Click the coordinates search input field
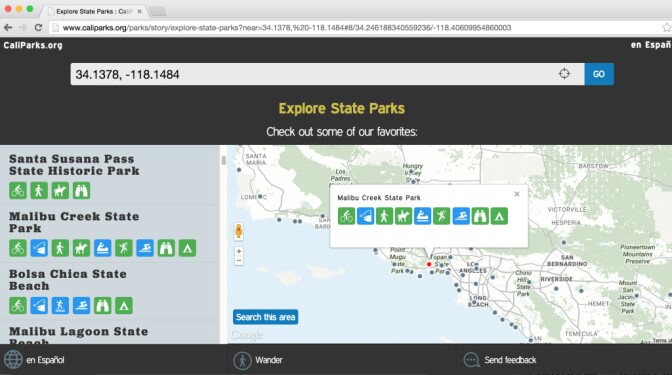The image size is (672, 375). (327, 74)
